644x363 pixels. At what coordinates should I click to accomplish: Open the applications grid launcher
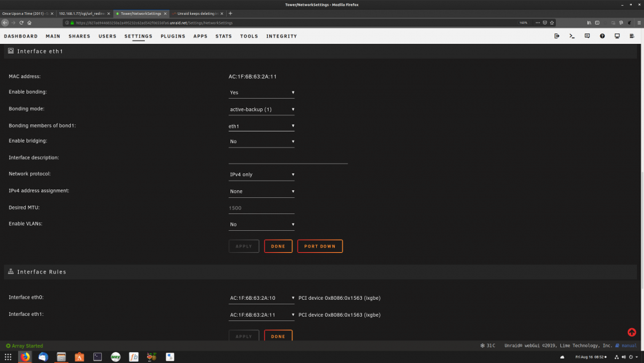coord(8,357)
